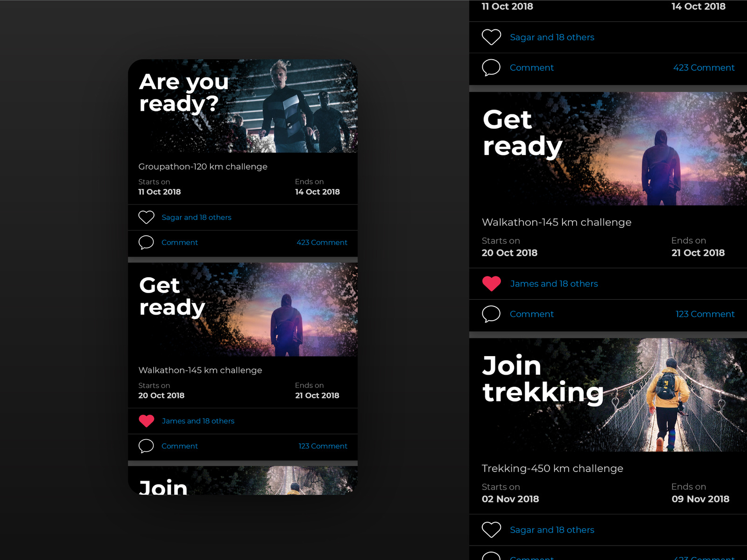Click the outlined heart icon in top right panel
Screen dimensions: 747x560
point(491,37)
